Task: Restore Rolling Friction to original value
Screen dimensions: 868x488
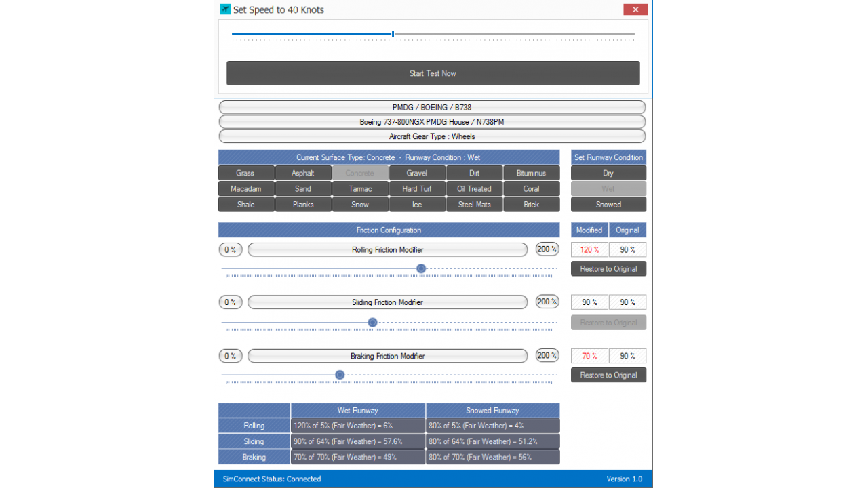Action: (x=608, y=268)
